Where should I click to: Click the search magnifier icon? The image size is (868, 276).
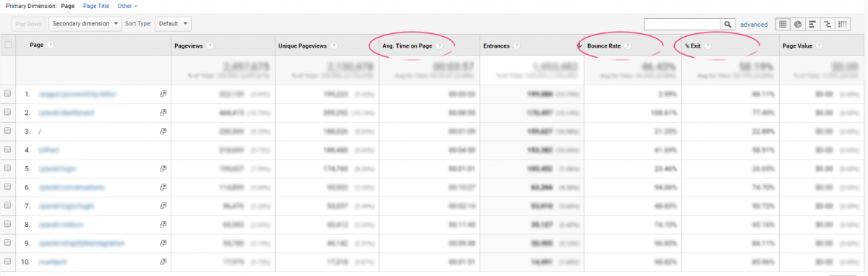pos(728,25)
